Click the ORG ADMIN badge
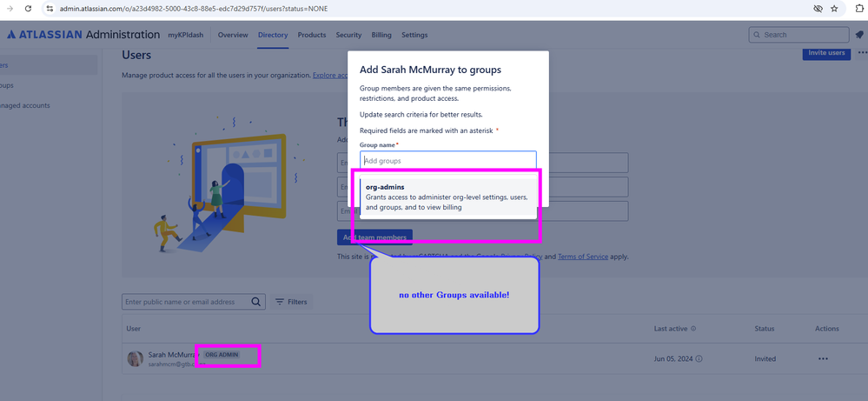868x401 pixels. pyautogui.click(x=222, y=354)
